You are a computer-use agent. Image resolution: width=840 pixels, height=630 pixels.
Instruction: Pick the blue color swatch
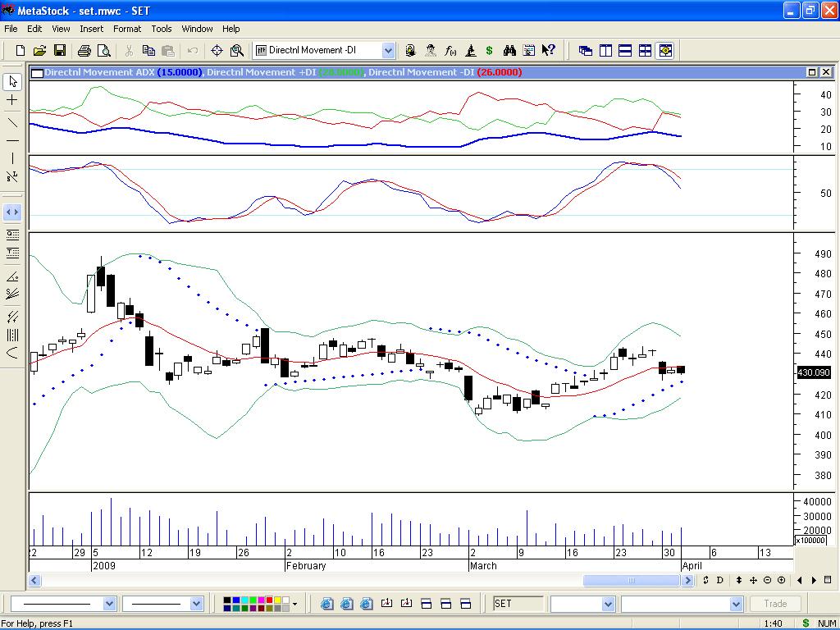click(235, 600)
